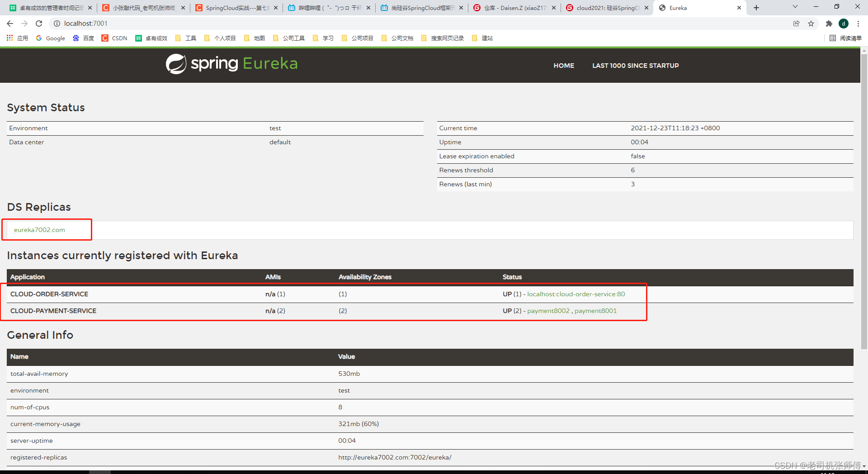The width and height of the screenshot is (868, 474).
Task: Click the total-avail-memory value 530mb
Action: pyautogui.click(x=349, y=374)
